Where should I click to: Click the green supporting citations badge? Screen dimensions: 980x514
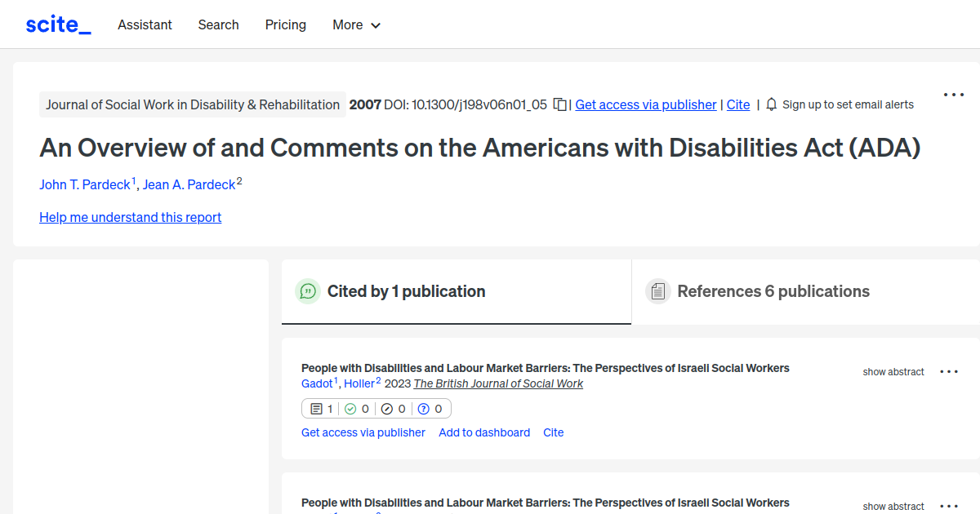click(357, 408)
